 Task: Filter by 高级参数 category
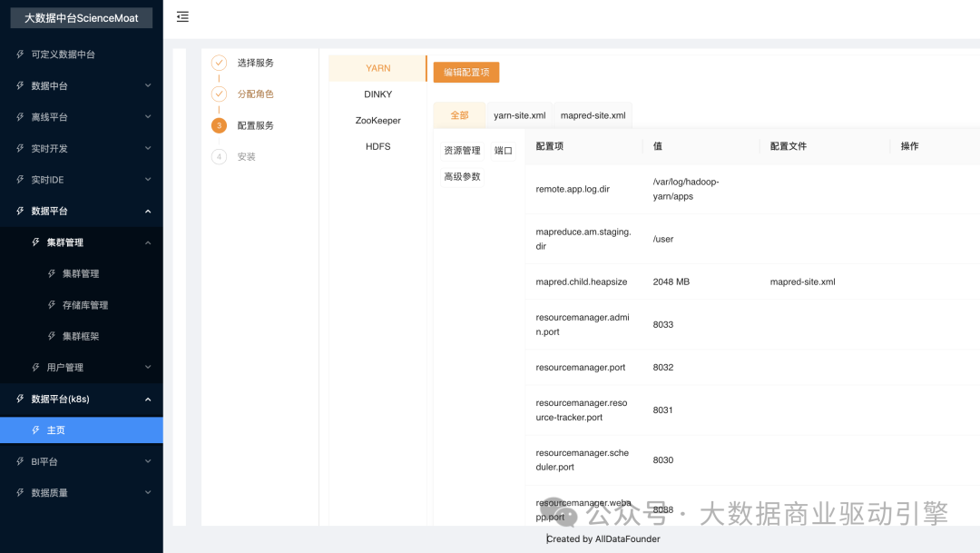click(462, 176)
